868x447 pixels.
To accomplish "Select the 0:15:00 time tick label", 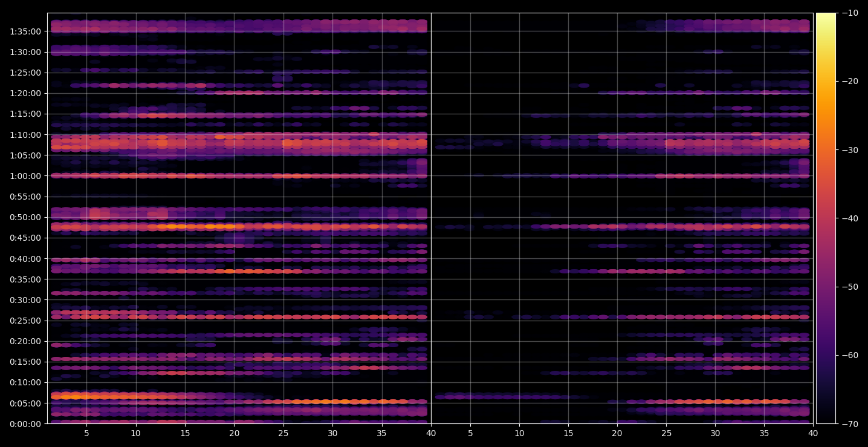I will [x=25, y=362].
